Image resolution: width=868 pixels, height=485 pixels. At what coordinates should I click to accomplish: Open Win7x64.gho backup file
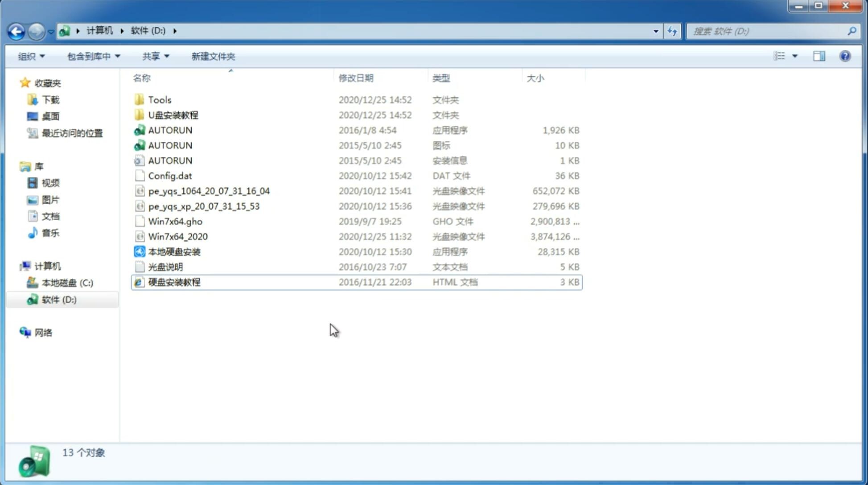point(175,221)
